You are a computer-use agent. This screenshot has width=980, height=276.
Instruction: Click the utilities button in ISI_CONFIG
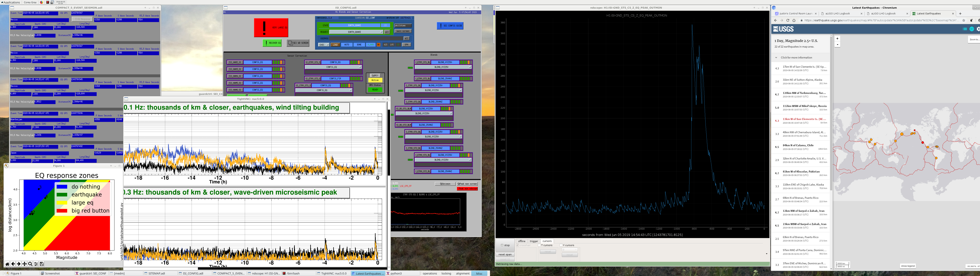403,25
